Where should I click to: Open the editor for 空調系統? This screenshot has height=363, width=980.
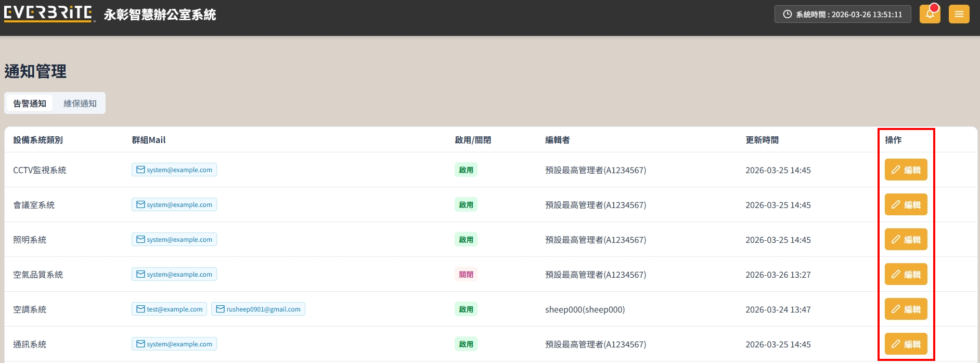tap(906, 309)
